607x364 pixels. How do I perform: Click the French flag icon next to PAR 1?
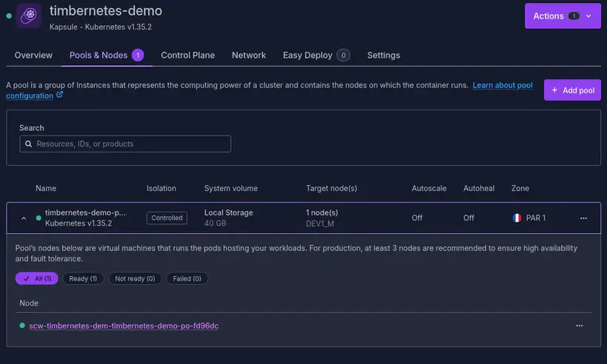(x=517, y=218)
